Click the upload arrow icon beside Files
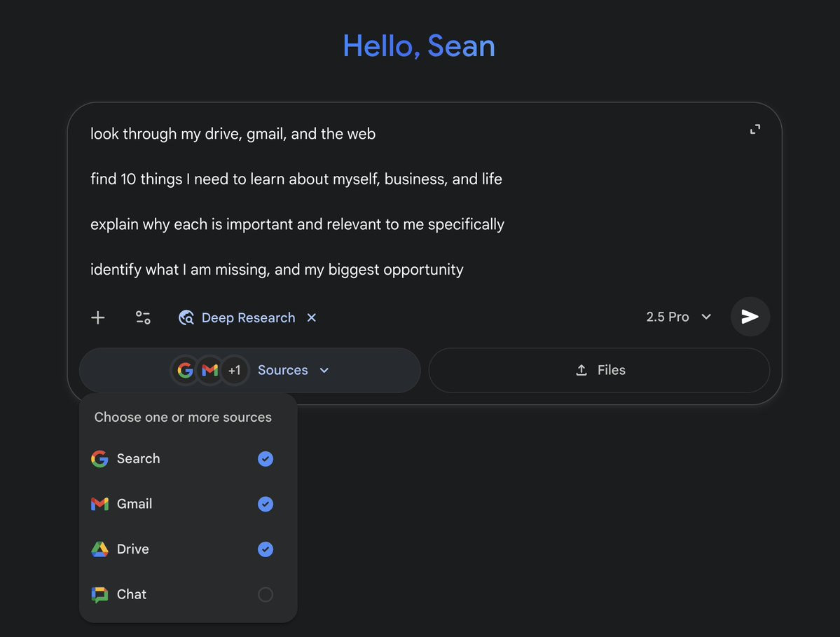The width and height of the screenshot is (840, 637). [581, 370]
